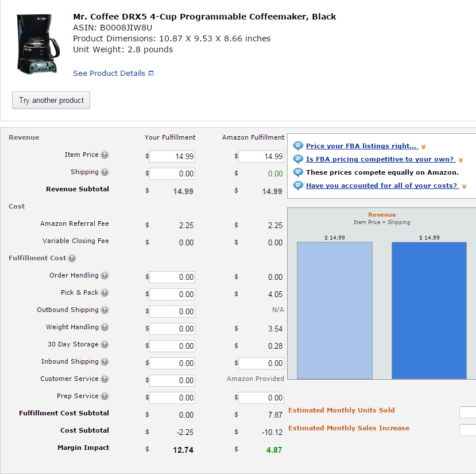Open help icon next to Inbound Shipping
The image size is (476, 474).
click(x=105, y=361)
